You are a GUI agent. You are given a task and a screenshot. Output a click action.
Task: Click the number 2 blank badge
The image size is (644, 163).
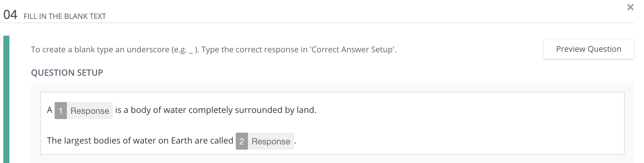tap(242, 141)
